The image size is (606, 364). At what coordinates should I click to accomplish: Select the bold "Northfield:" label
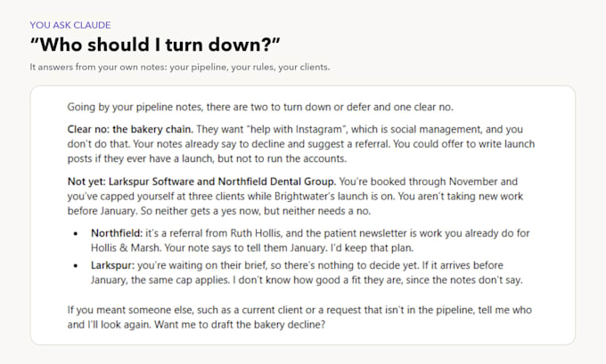coord(117,233)
